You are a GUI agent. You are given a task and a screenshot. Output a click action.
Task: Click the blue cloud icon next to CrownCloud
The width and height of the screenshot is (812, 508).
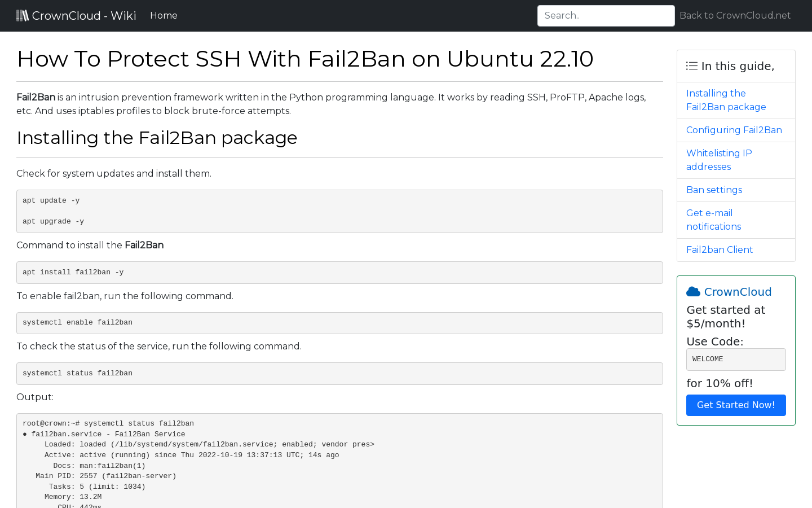(693, 291)
